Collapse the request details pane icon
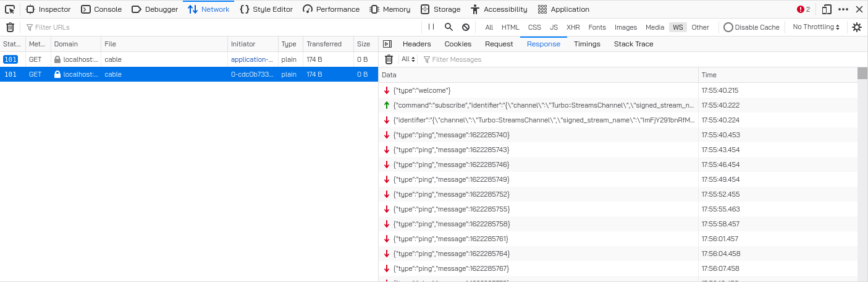This screenshot has height=282, width=868. pos(387,44)
